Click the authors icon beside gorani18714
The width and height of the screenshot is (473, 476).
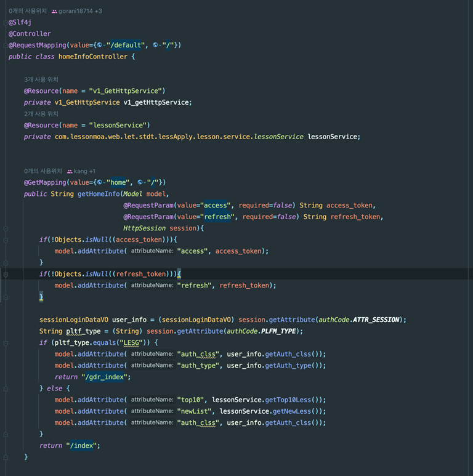coord(54,11)
